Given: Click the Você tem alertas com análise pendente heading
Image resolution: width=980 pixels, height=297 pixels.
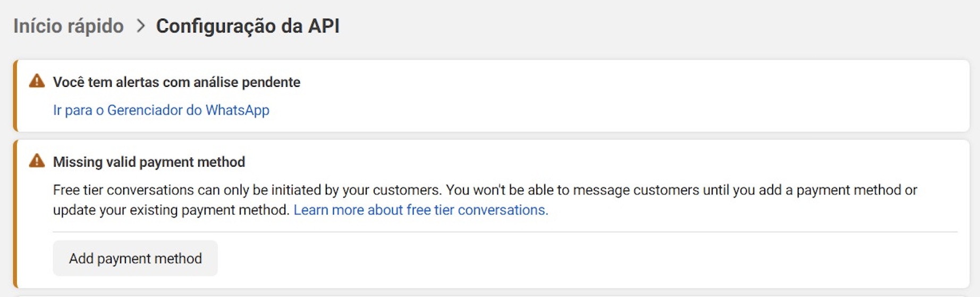Looking at the screenshot, I should click(176, 82).
